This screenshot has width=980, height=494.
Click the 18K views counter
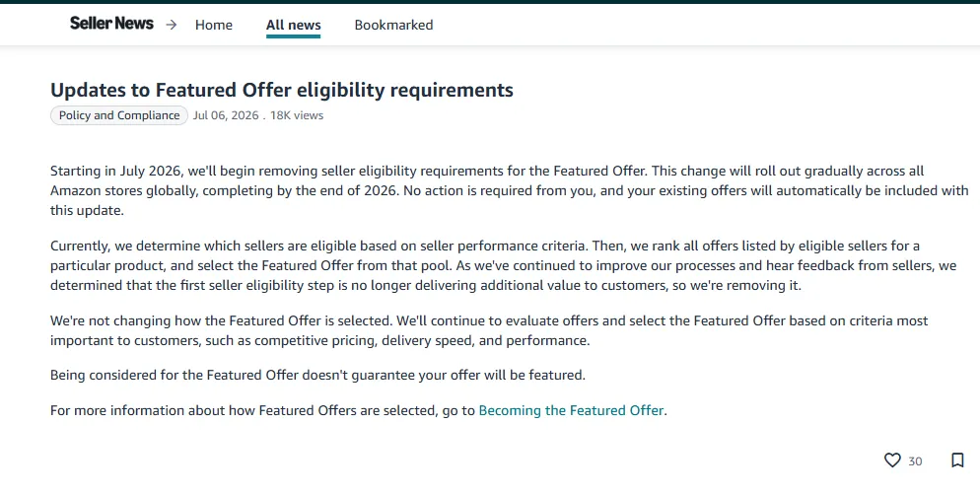click(297, 115)
